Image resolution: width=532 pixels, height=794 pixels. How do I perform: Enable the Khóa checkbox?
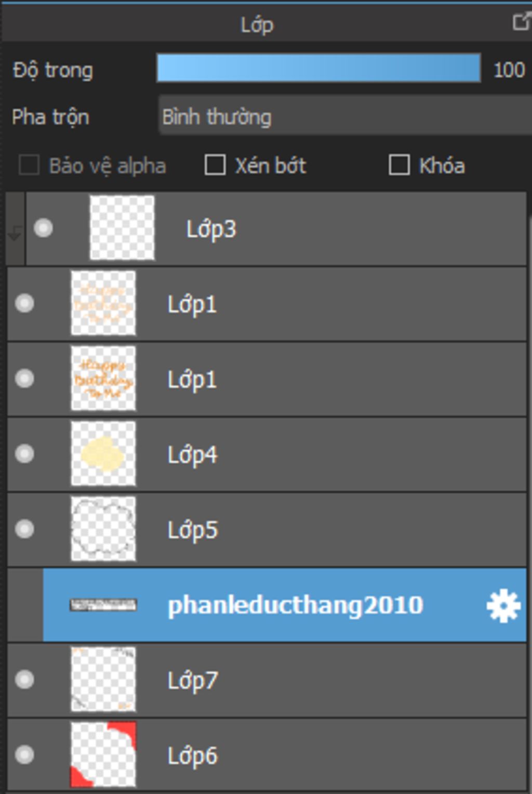(x=399, y=165)
